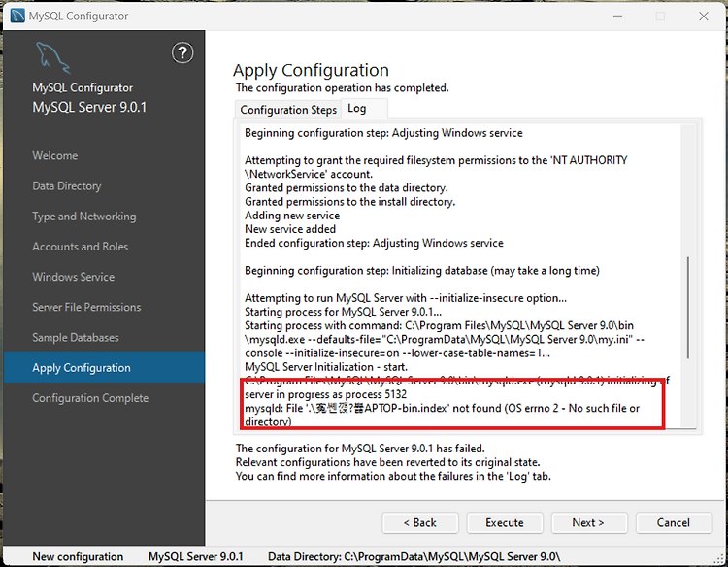This screenshot has height=567, width=728.
Task: Click the window resize grip in status bar
Action: coord(720,558)
